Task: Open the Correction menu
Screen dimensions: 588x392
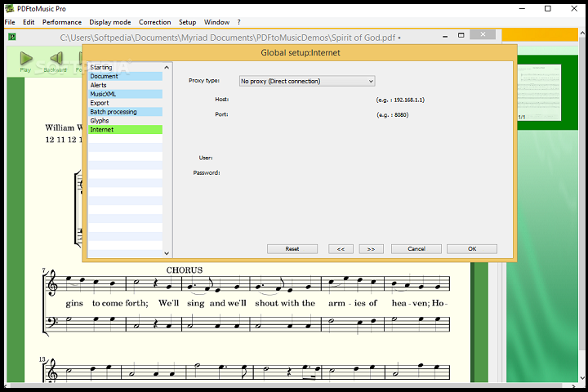Action: (154, 22)
